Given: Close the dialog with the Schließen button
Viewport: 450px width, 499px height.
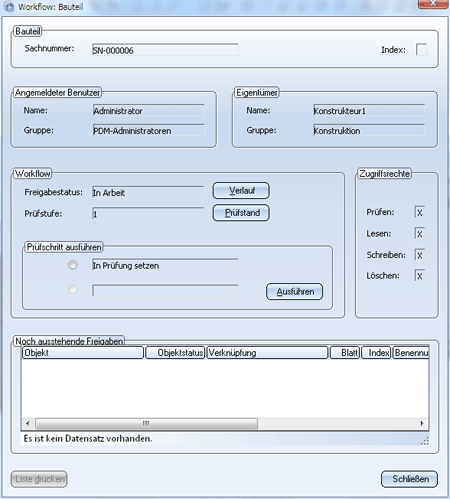Looking at the screenshot, I should (409, 479).
